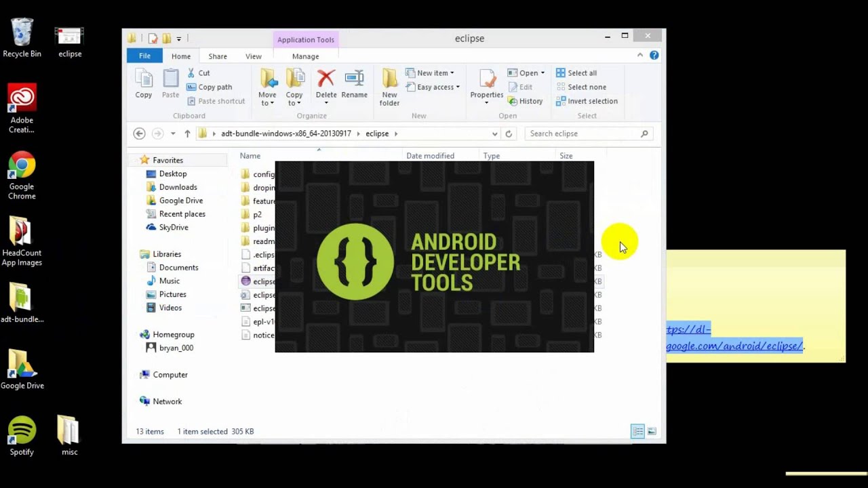Open HeadCount App Images folder icon
This screenshot has height=488, width=868.
(22, 241)
